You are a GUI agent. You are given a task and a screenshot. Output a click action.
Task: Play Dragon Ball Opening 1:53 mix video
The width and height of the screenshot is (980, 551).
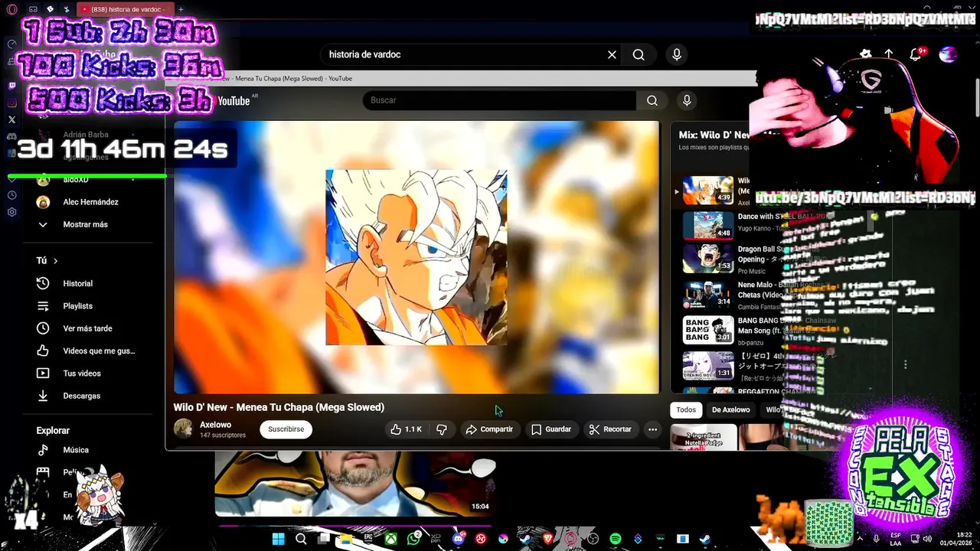[x=708, y=259]
